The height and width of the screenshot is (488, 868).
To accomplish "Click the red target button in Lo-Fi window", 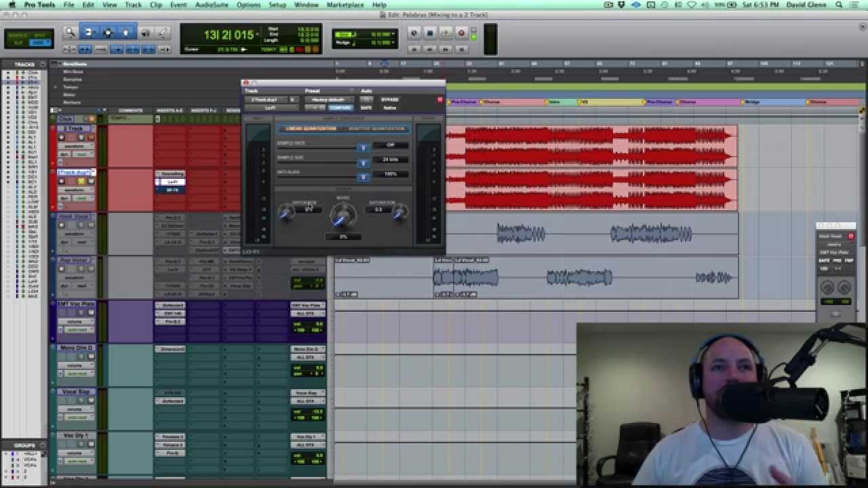I will pyautogui.click(x=439, y=100).
